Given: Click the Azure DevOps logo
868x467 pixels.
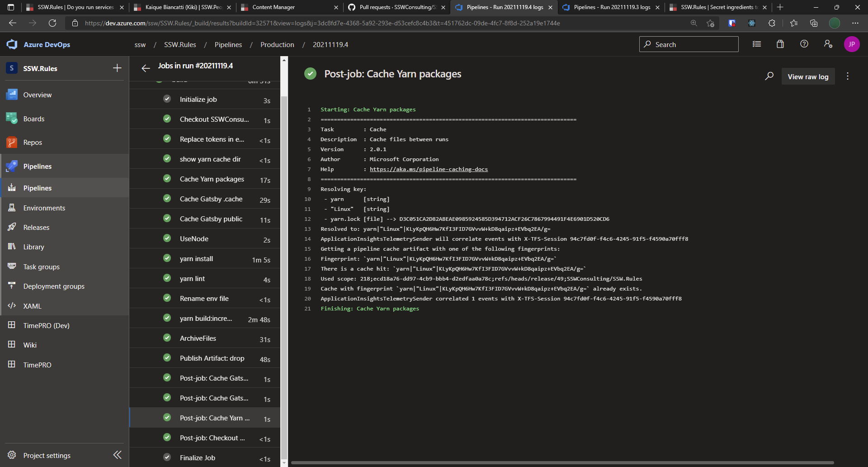Looking at the screenshot, I should tap(12, 44).
